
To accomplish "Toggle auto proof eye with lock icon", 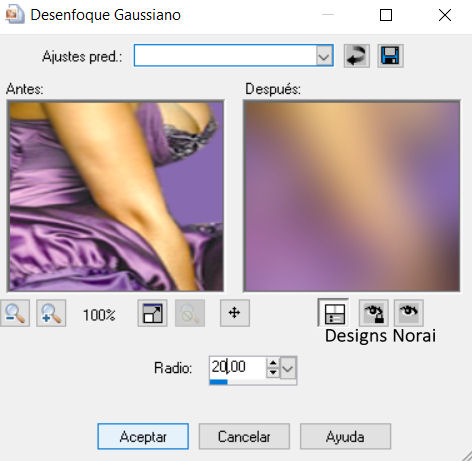I will click(x=374, y=313).
